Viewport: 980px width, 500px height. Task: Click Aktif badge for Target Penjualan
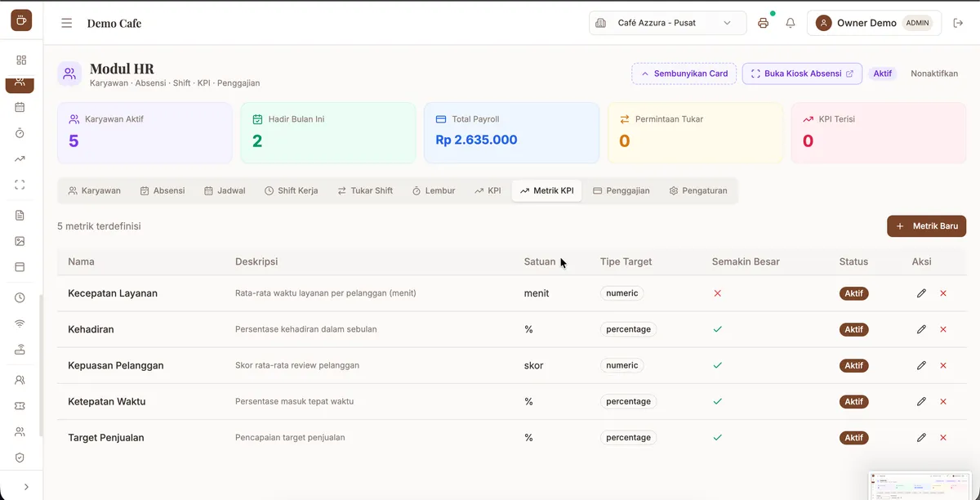(854, 437)
